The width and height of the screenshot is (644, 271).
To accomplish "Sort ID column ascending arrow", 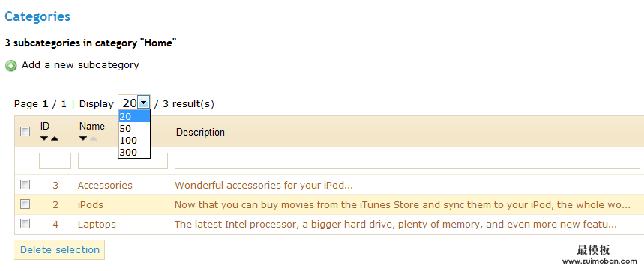I will pyautogui.click(x=54, y=138).
